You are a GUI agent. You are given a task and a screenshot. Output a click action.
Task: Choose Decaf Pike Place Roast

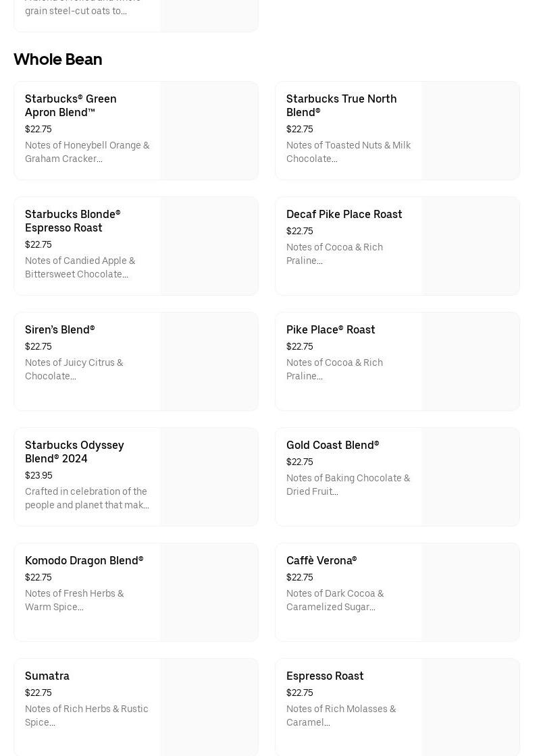(x=344, y=214)
